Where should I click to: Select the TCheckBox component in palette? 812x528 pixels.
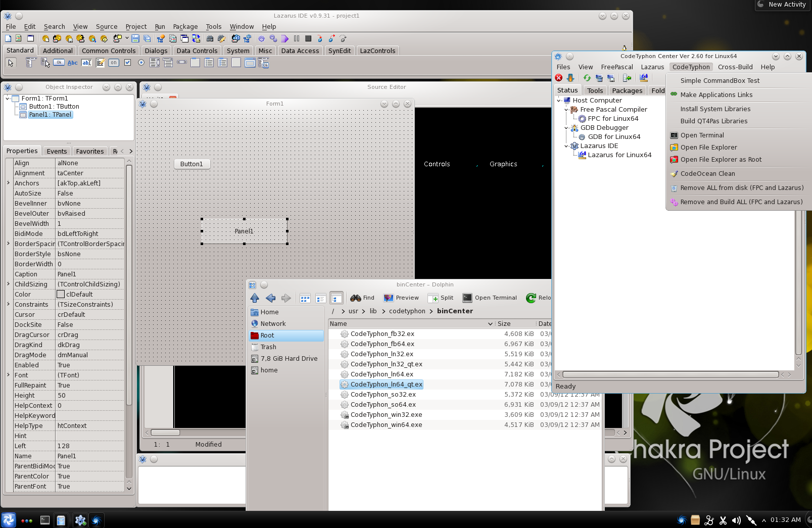[x=127, y=63]
